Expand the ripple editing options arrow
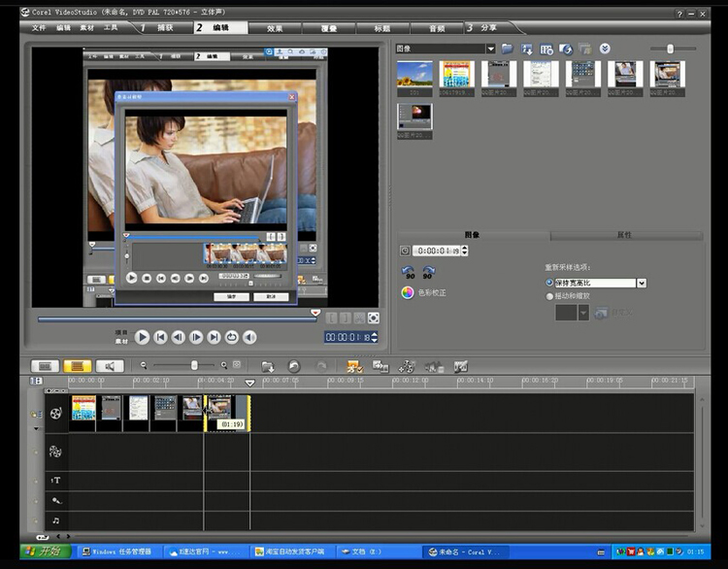This screenshot has width=728, height=569. tap(36, 428)
